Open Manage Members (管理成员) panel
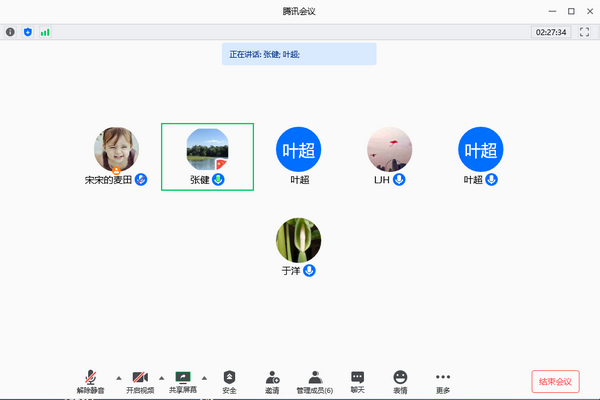Screen dimensions: 600x400 (x=315, y=379)
